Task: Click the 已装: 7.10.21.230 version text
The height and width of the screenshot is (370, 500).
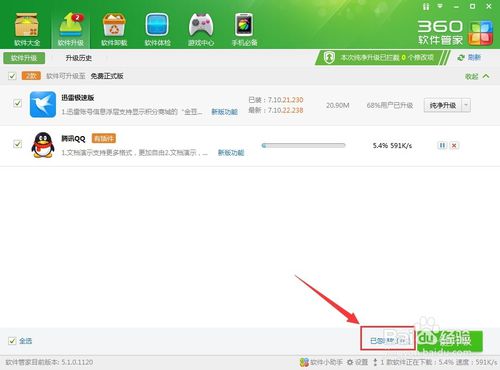Action: 276,100
